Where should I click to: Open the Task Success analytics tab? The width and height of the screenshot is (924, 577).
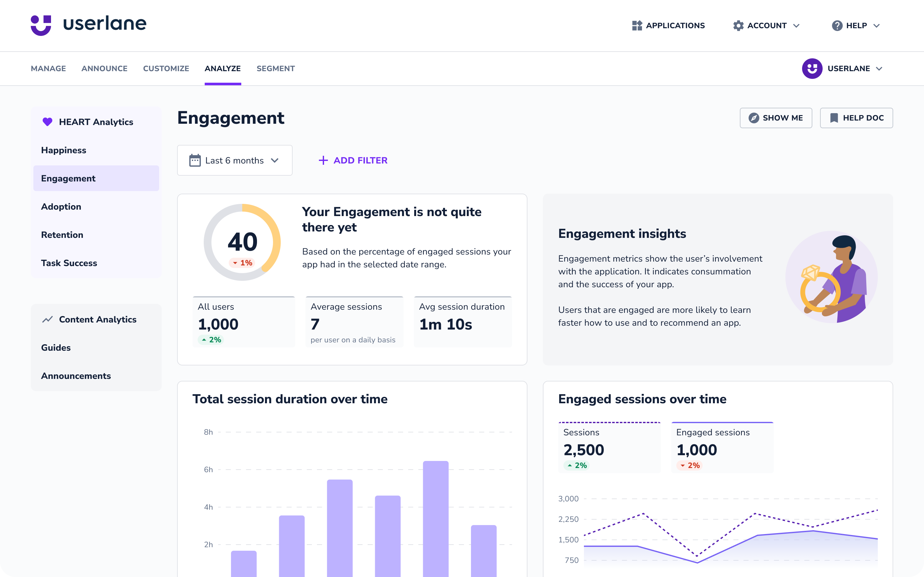click(69, 263)
